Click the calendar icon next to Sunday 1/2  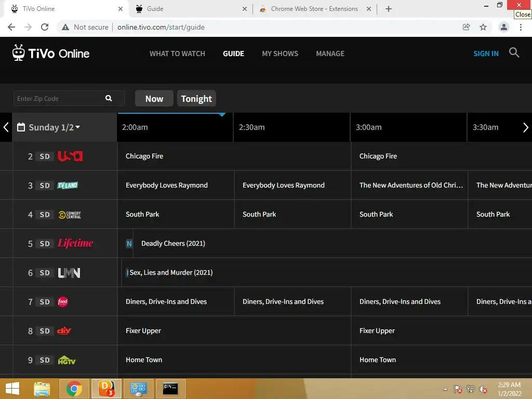pos(21,127)
